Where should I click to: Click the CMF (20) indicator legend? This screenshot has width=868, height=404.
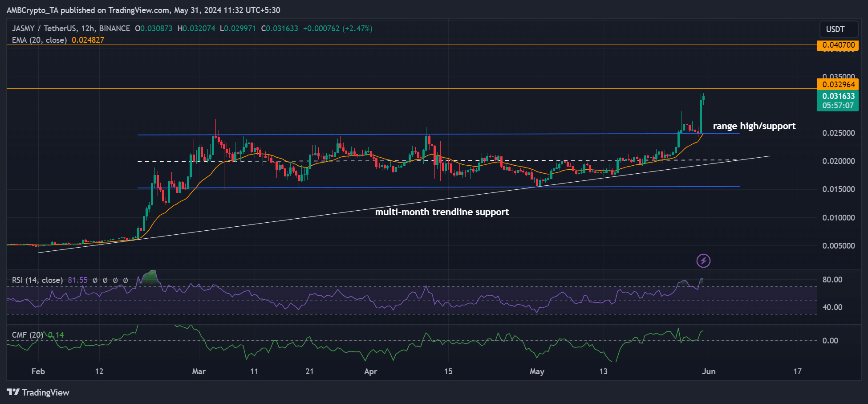(x=28, y=335)
